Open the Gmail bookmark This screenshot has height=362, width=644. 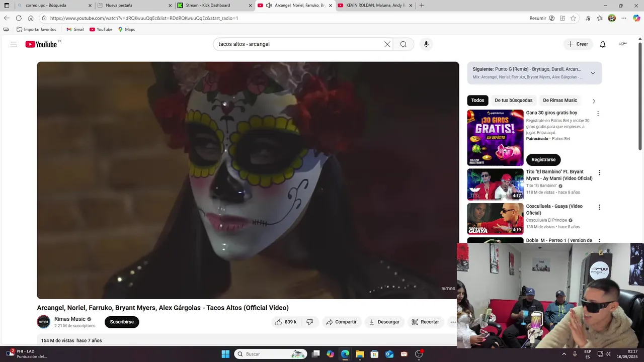pyautogui.click(x=75, y=29)
